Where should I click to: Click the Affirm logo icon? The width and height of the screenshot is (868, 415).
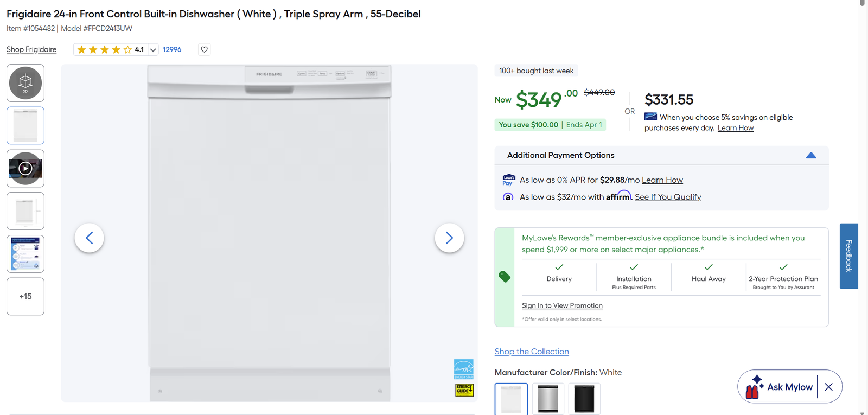(508, 197)
